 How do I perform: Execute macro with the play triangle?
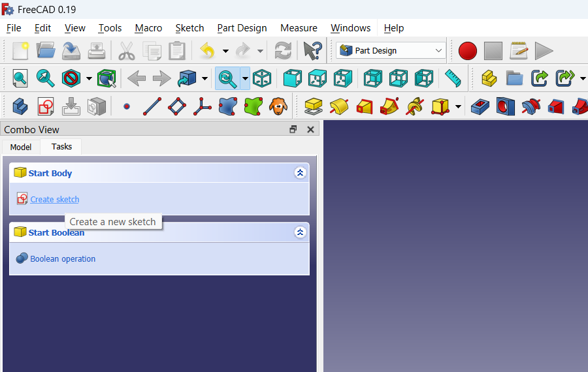[x=544, y=50]
